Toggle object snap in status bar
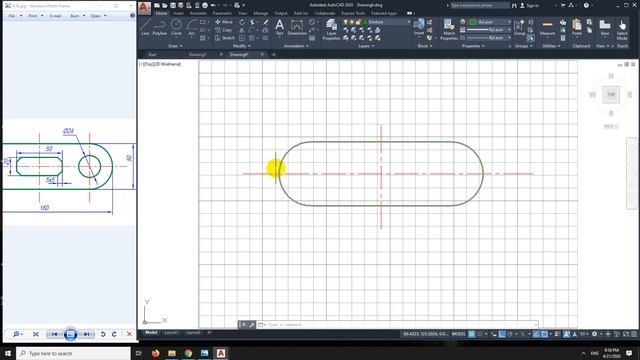Image resolution: width=640 pixels, height=360 pixels. [x=544, y=334]
